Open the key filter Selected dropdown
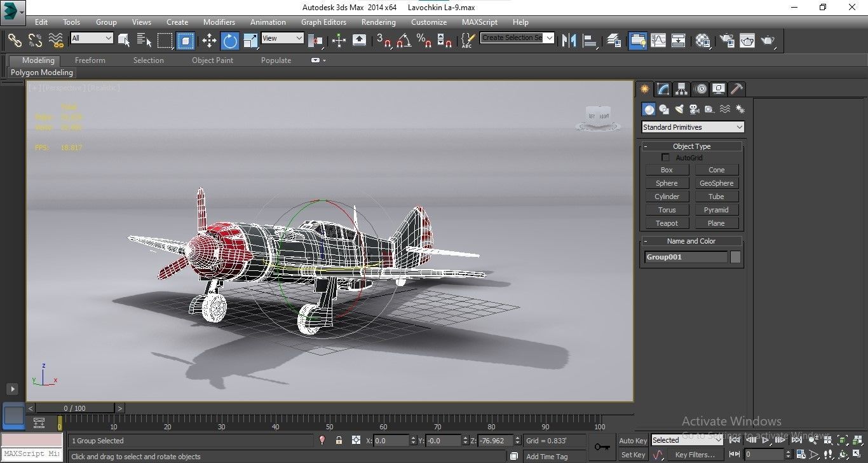 coord(687,440)
